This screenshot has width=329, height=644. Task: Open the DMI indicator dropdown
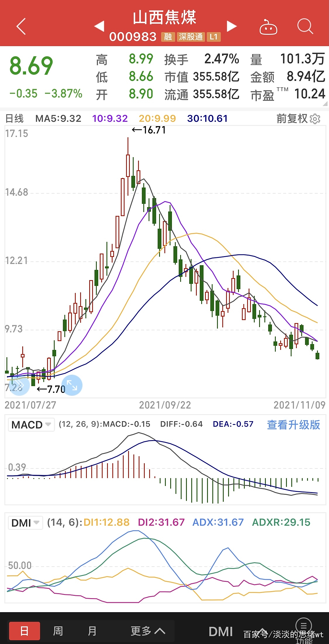coord(25,523)
